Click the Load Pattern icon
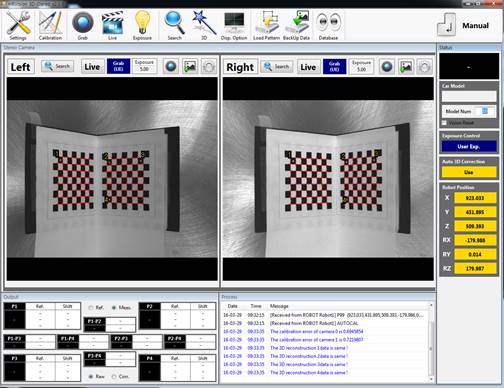 (266, 25)
